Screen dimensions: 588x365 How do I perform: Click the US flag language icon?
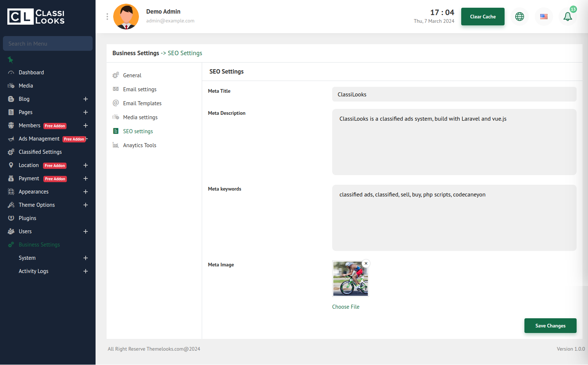(x=544, y=17)
